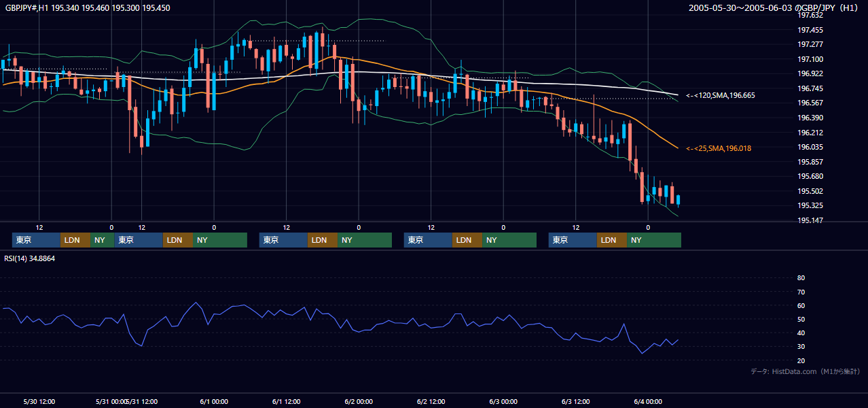Select the 6/1 00:00 time label
This screenshot has height=408, width=868.
pos(214,402)
